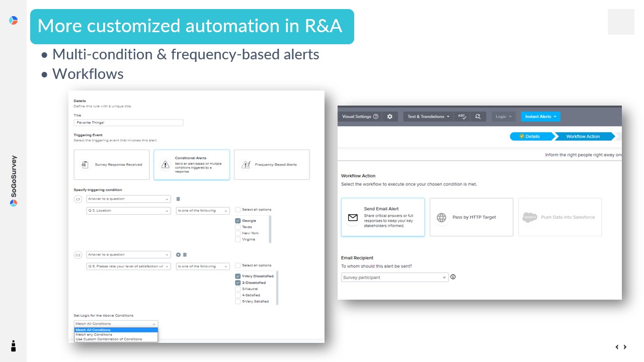Delete condition C1 with the trash icon

tap(178, 199)
